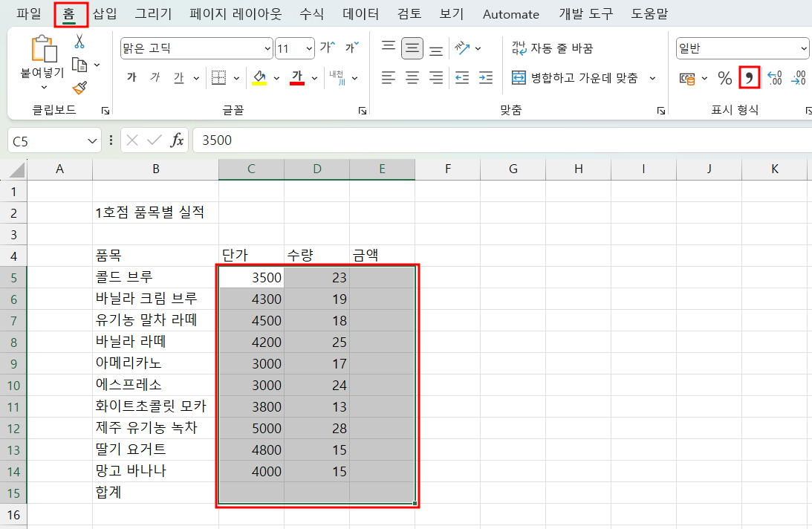The image size is (812, 529).
Task: Toggle underline formatting
Action: tap(178, 78)
